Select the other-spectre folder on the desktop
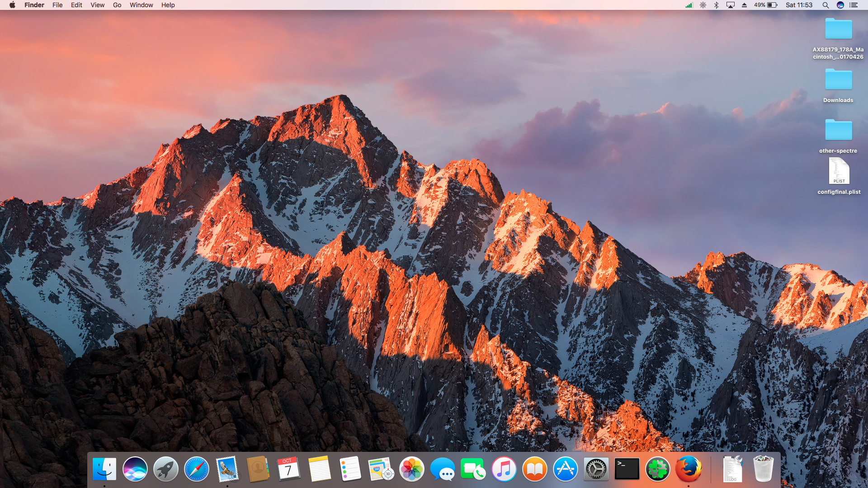 tap(838, 130)
